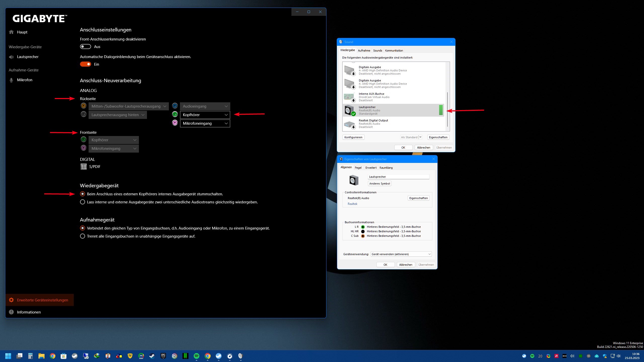Select option to play two audio streams simultaneously
Viewport: 644px width, 362px height.
click(x=83, y=202)
